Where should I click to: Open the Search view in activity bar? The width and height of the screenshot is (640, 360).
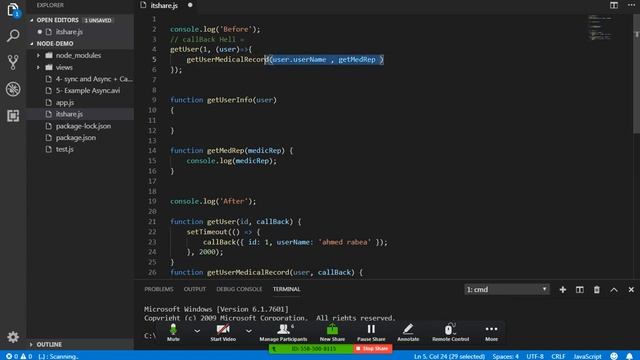pos(13,36)
